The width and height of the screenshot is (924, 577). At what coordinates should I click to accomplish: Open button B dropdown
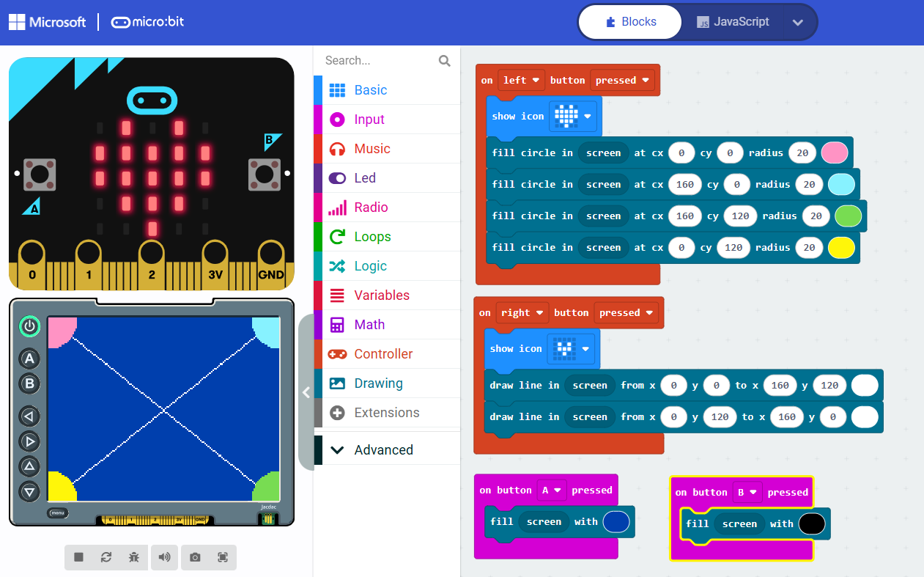click(x=747, y=492)
